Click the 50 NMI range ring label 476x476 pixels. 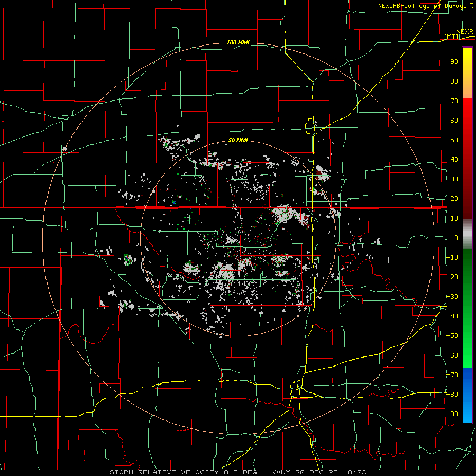point(238,140)
